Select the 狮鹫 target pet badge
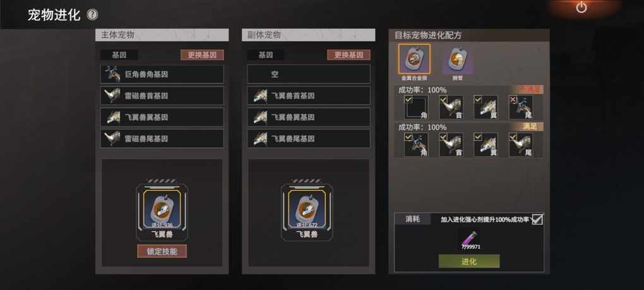 (x=458, y=59)
